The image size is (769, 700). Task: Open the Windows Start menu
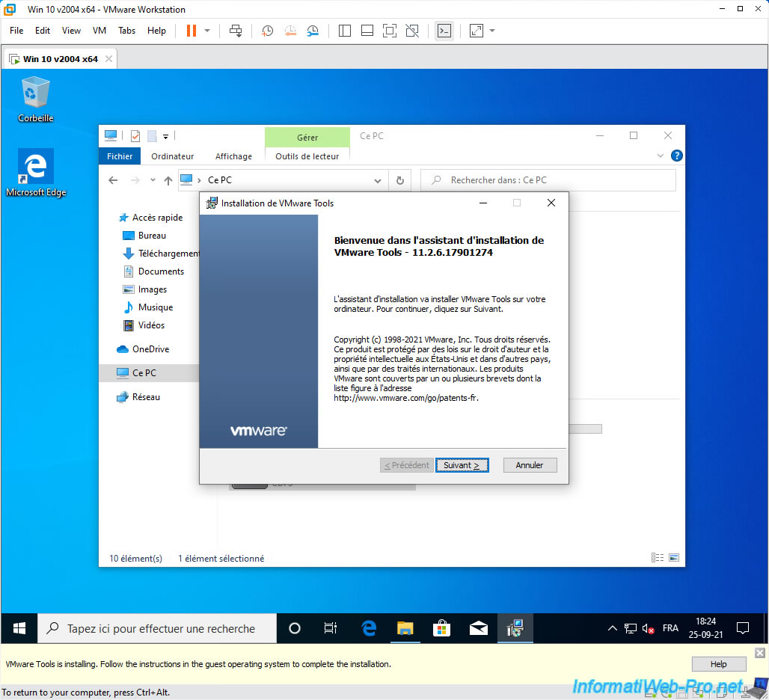point(19,628)
